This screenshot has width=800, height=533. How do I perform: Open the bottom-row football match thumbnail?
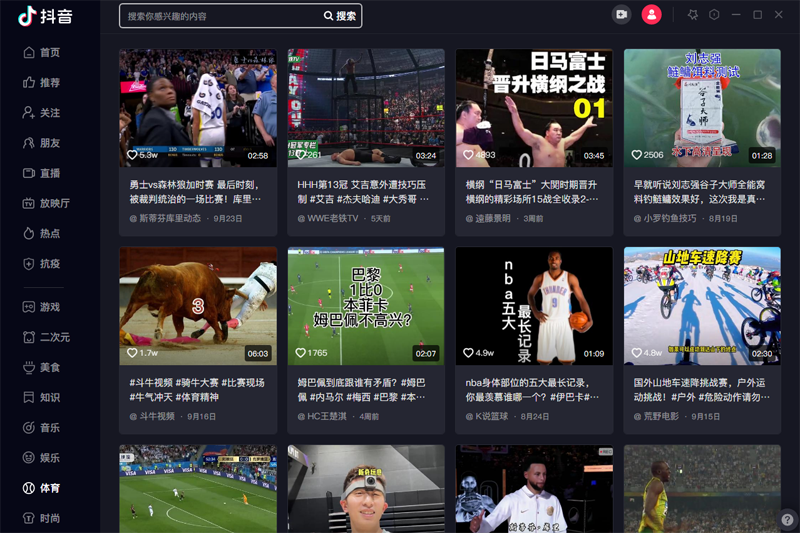click(x=198, y=489)
